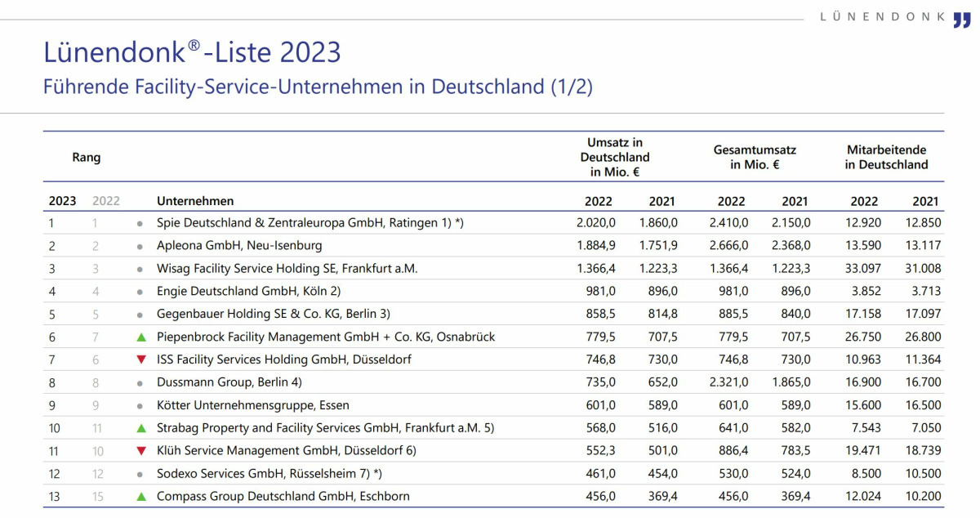980x518 pixels.
Task: Click the Lünendonk quotation mark logo icon
Action: pyautogui.click(x=962, y=20)
